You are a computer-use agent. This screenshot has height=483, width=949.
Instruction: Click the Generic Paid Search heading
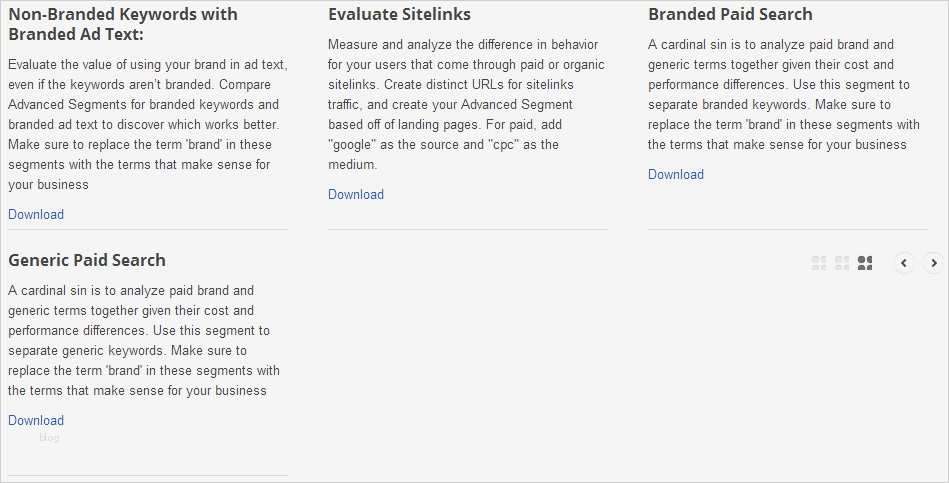tap(87, 260)
